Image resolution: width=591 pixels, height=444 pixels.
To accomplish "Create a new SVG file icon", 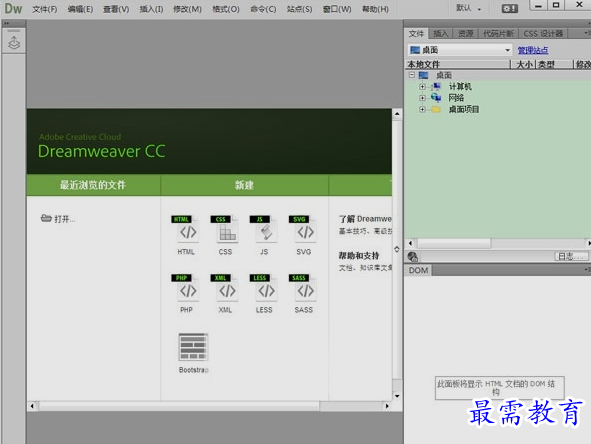I will tap(303, 229).
